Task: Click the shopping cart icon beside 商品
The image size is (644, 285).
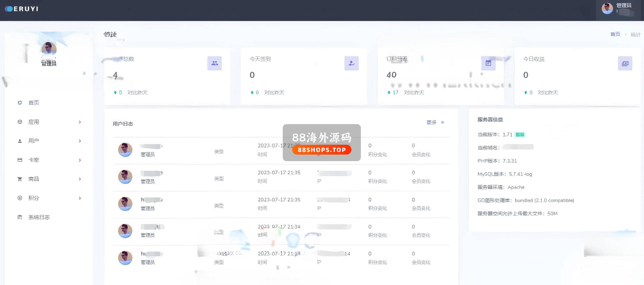Action: click(x=20, y=179)
